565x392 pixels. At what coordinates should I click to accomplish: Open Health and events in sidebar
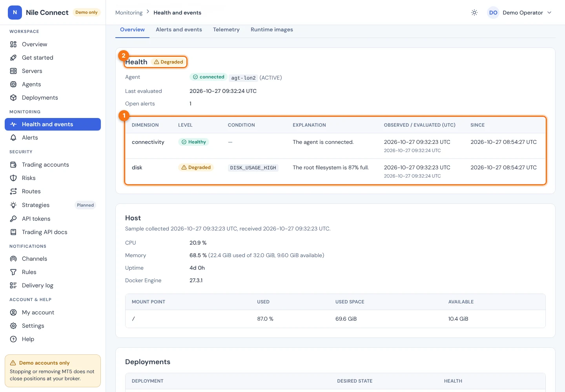click(53, 124)
